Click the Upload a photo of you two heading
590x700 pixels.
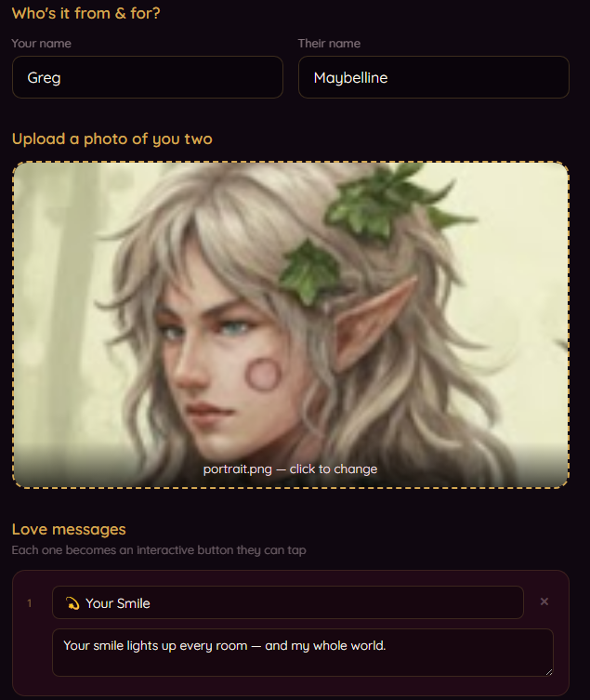tap(112, 139)
